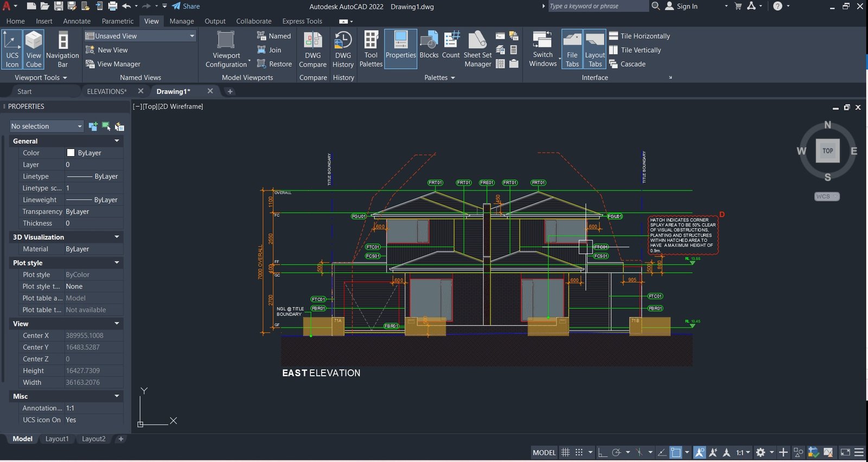Click Quick Select icon in Properties
Image resolution: width=868 pixels, height=462 pixels.
coord(119,126)
